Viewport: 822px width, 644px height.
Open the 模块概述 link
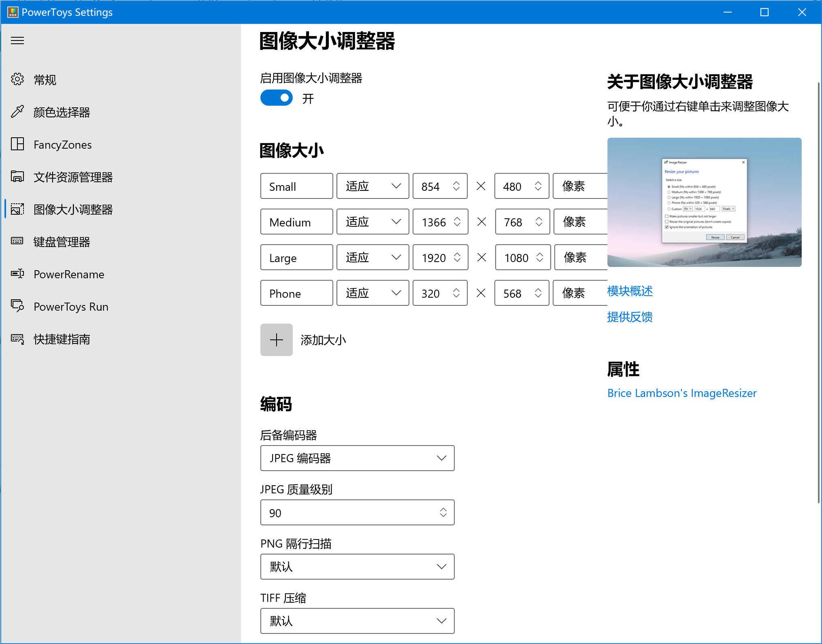(x=629, y=291)
